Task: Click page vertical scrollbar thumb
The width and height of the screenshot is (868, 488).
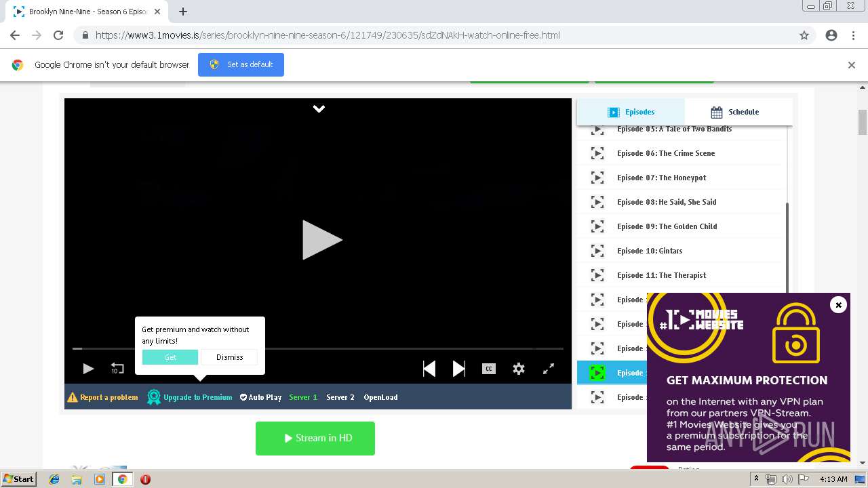Action: pyautogui.click(x=863, y=122)
